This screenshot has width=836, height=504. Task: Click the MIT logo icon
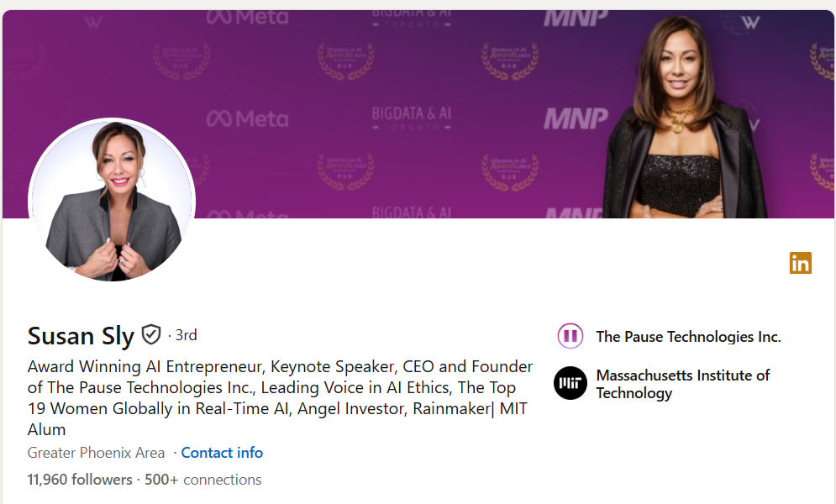tap(570, 383)
